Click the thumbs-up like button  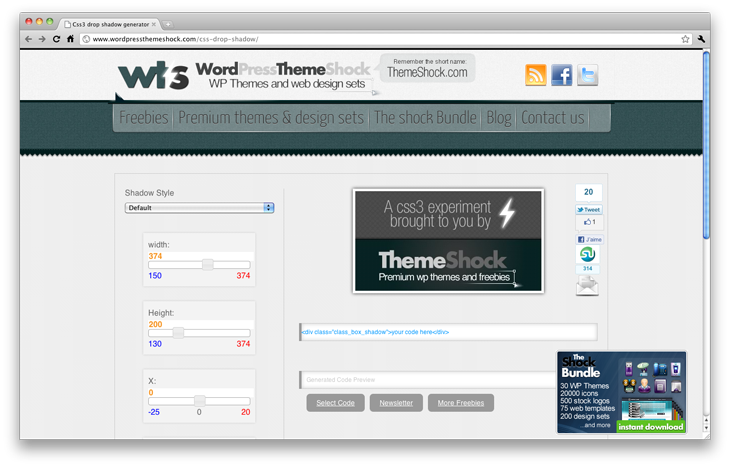click(589, 222)
